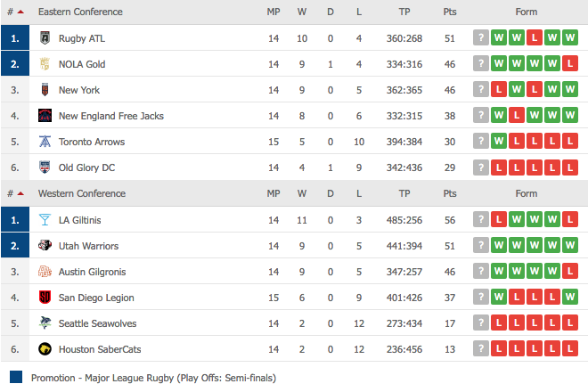Image resolution: width=588 pixels, height=392 pixels.
Task: Click the blue Promotion legend swatch
Action: 16,377
